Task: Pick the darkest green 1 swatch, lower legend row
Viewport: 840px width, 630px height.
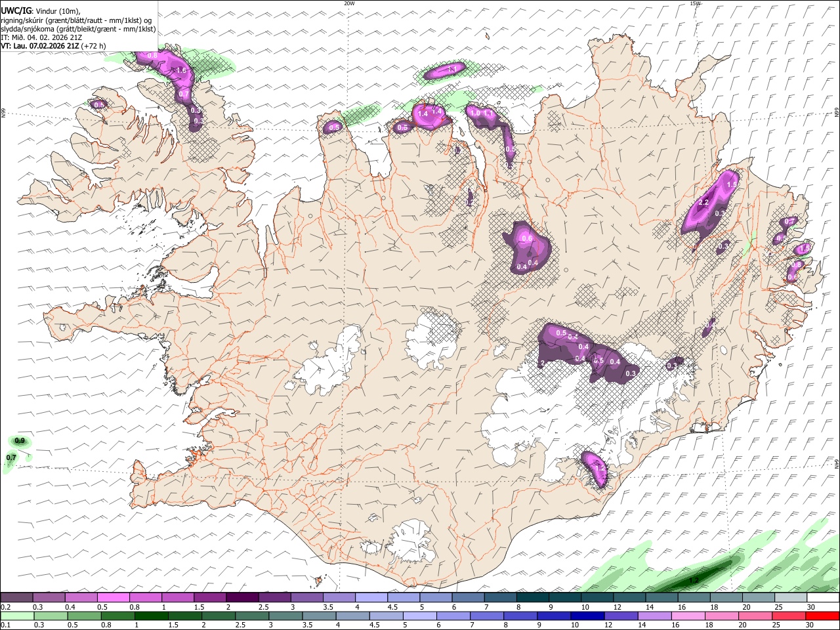Action: 151,616
